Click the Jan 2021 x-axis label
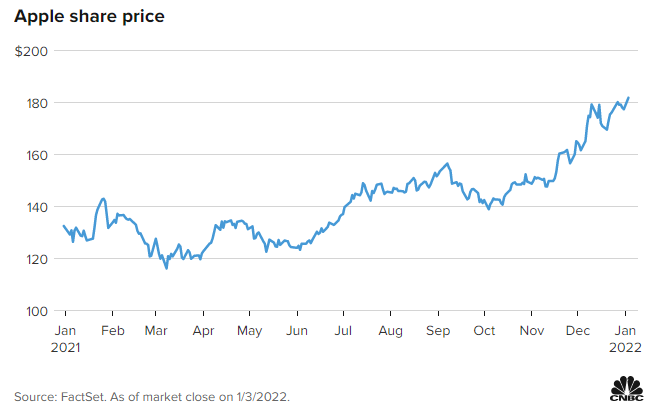 click(64, 338)
